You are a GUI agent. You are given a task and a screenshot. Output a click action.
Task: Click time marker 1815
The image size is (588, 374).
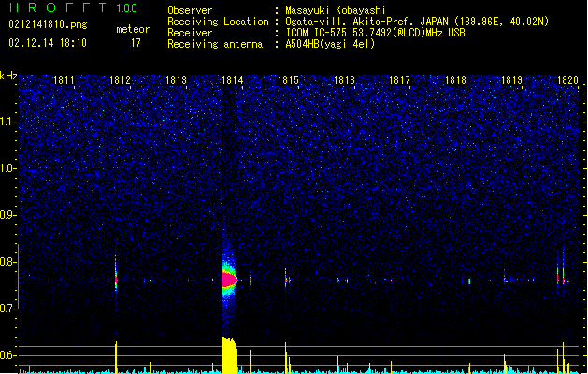coord(288,80)
